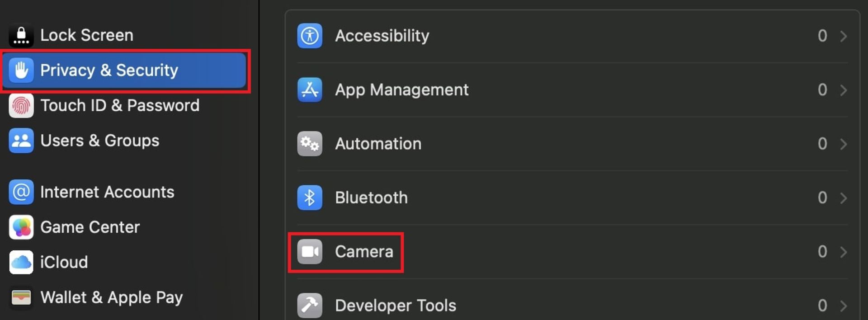This screenshot has width=868, height=320.
Task: Click the Camera video icon
Action: click(310, 251)
